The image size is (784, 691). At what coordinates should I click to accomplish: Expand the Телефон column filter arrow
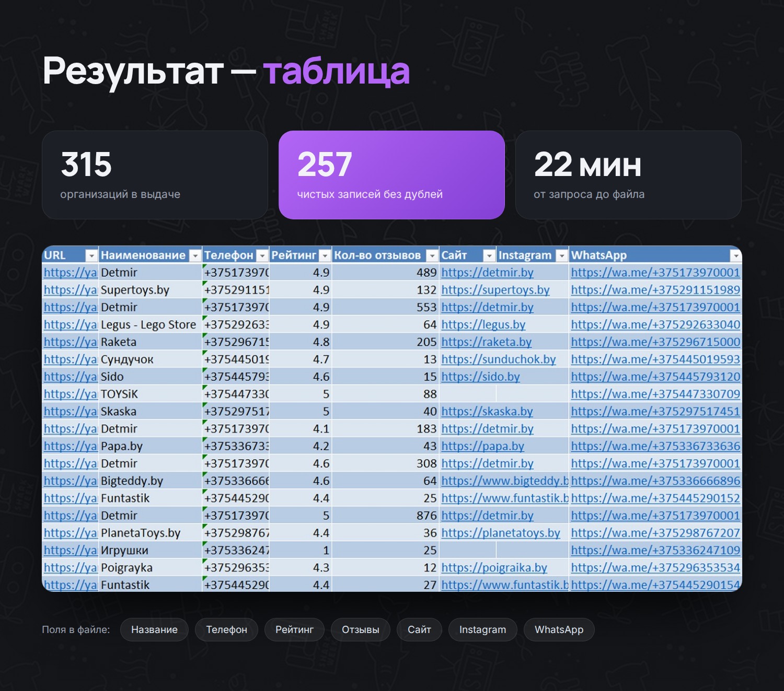(x=262, y=255)
